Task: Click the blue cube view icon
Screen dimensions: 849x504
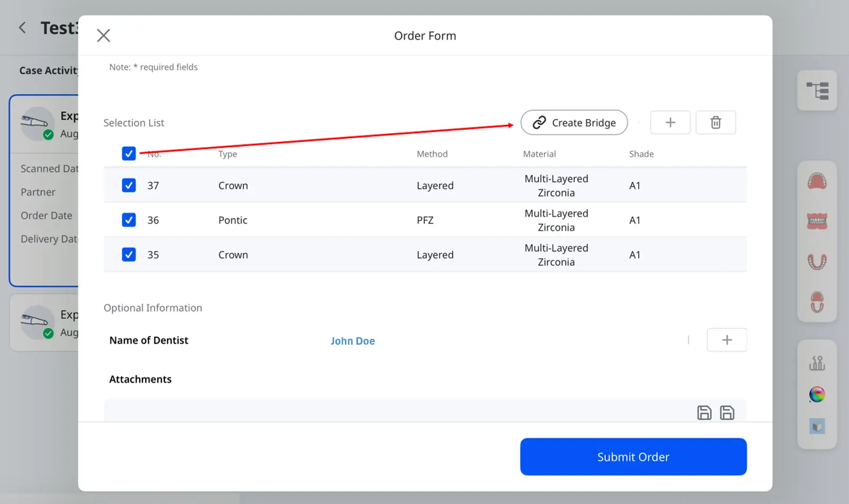Action: [x=817, y=426]
